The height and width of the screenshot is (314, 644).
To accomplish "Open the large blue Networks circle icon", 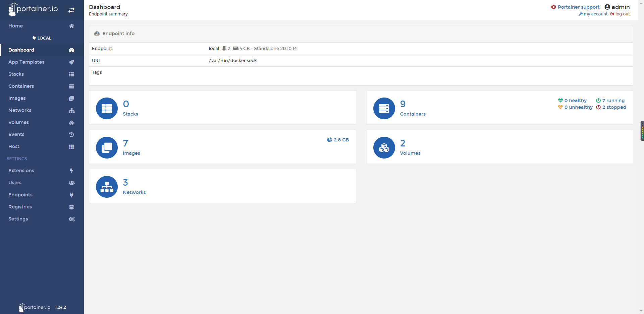I will pyautogui.click(x=107, y=187).
